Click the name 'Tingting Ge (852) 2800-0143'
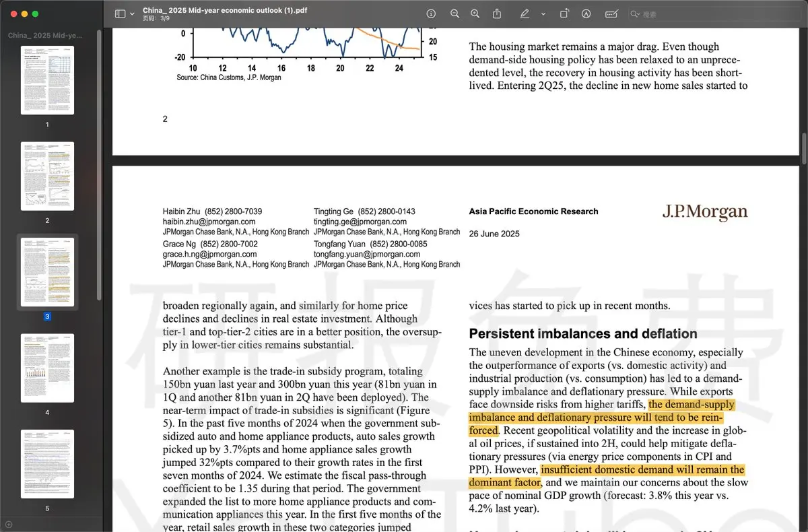 (364, 211)
